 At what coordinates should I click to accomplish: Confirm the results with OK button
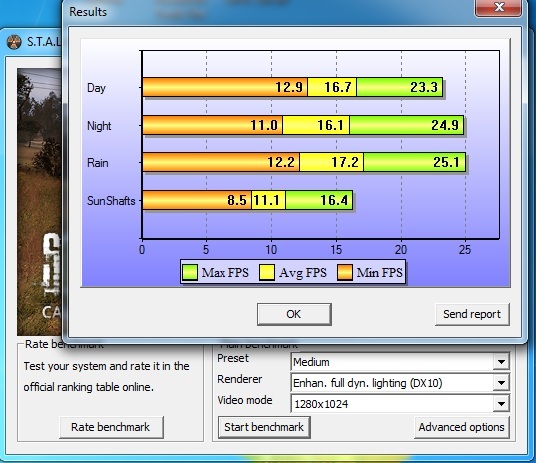coord(294,314)
